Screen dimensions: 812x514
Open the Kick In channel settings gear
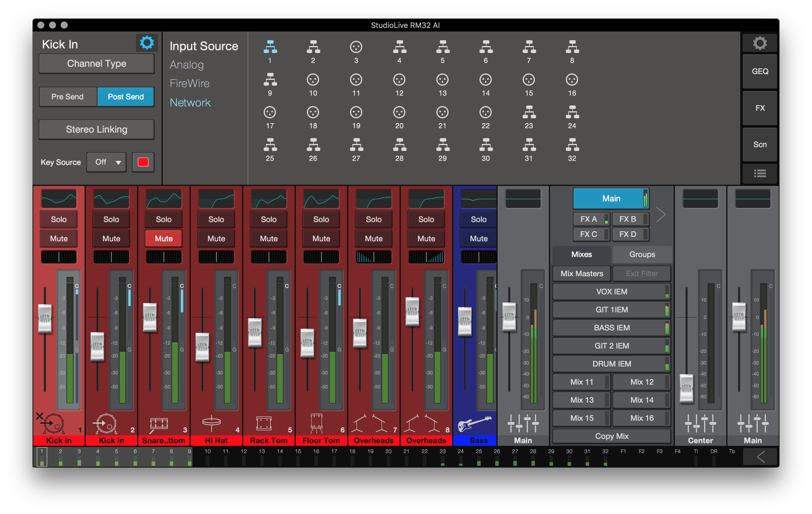[x=147, y=43]
